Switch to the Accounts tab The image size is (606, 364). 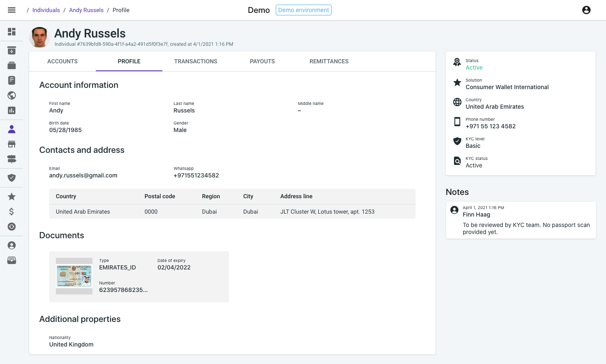click(x=62, y=61)
